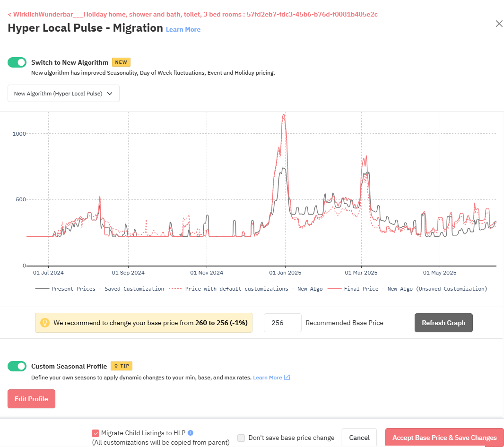Click the external link icon on Learn More
The height and width of the screenshot is (447, 504).
[x=285, y=377]
